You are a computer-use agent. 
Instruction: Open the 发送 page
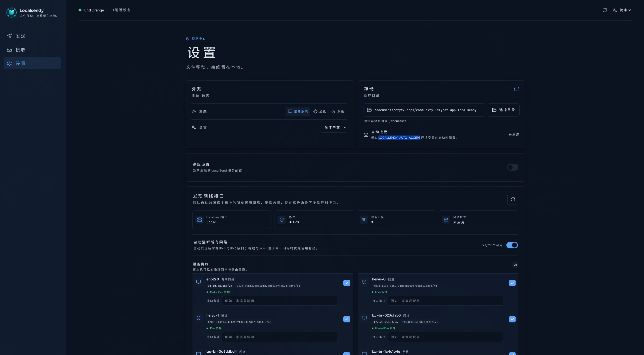(32, 36)
